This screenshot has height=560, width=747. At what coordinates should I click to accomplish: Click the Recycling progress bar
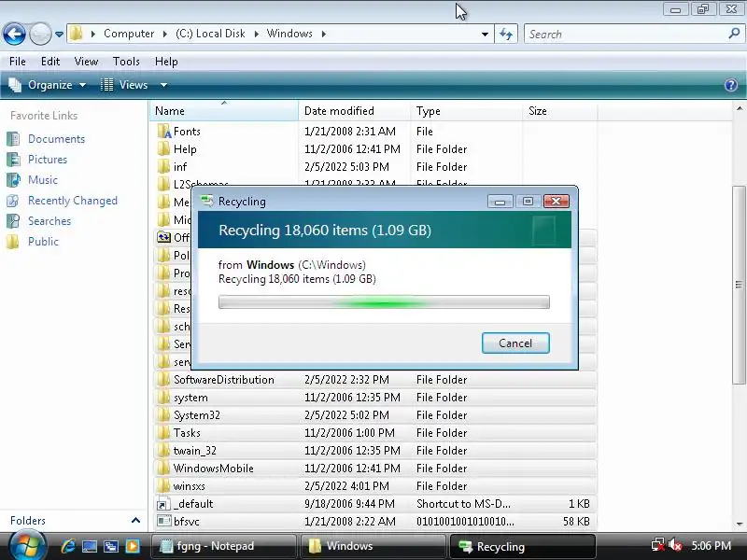[384, 301]
